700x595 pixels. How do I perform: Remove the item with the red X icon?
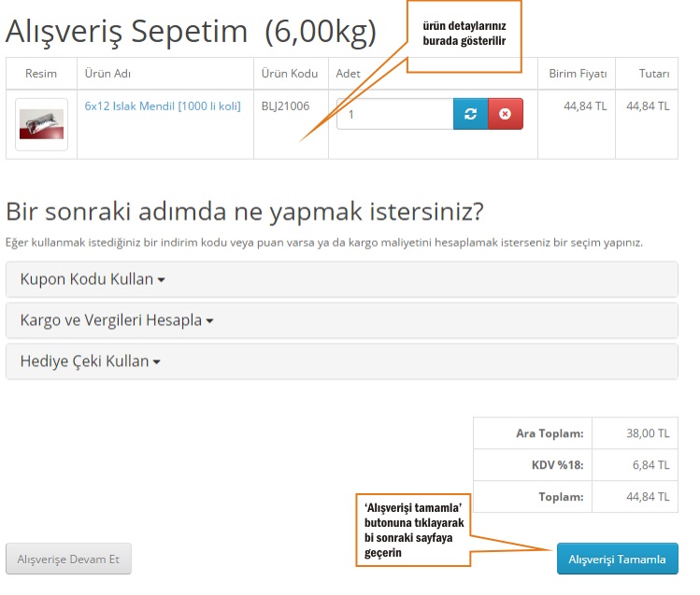pos(505,114)
